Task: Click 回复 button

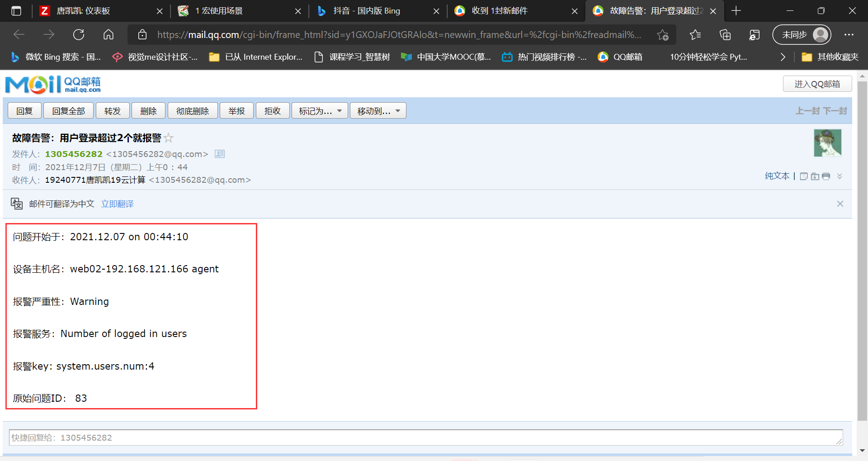Action: (x=25, y=111)
